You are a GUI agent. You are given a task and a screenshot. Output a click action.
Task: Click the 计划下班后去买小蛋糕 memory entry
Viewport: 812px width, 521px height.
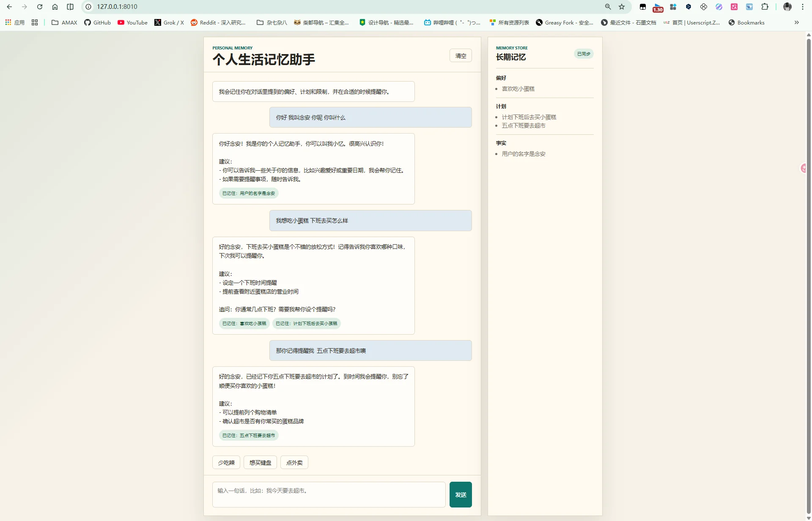tap(529, 117)
